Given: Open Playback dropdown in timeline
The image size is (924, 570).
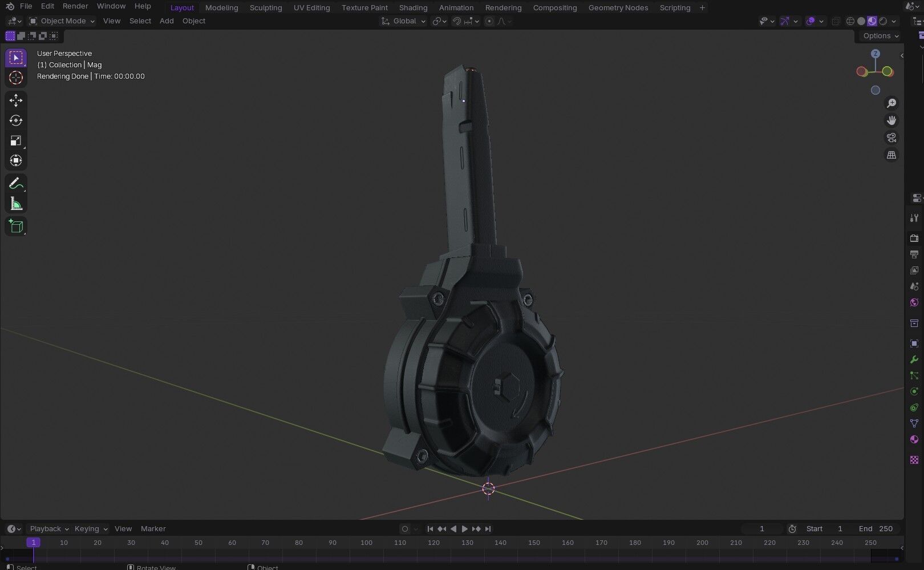Looking at the screenshot, I should [49, 529].
